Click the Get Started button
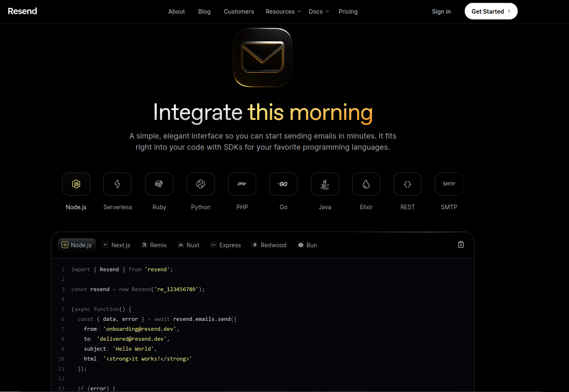Viewport: 569px width, 392px height. click(x=491, y=11)
